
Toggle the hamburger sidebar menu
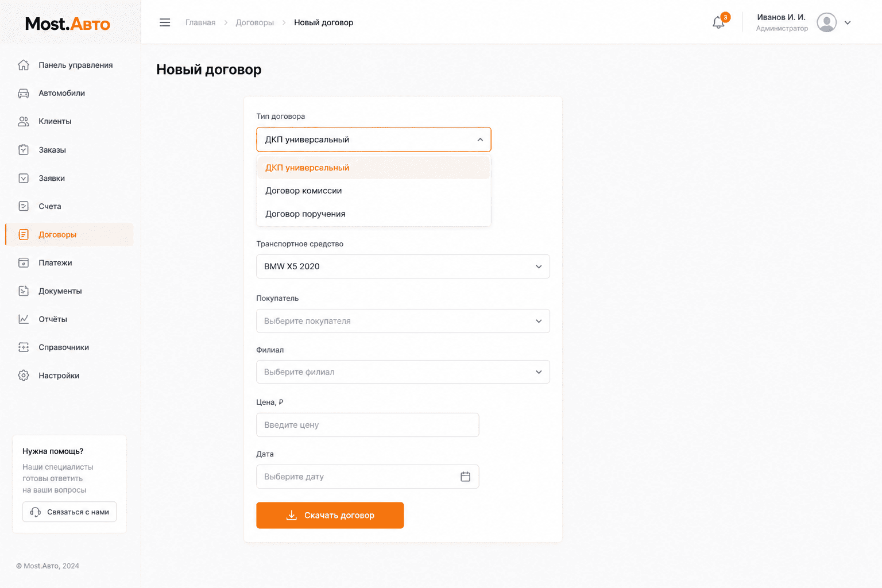[x=165, y=22]
